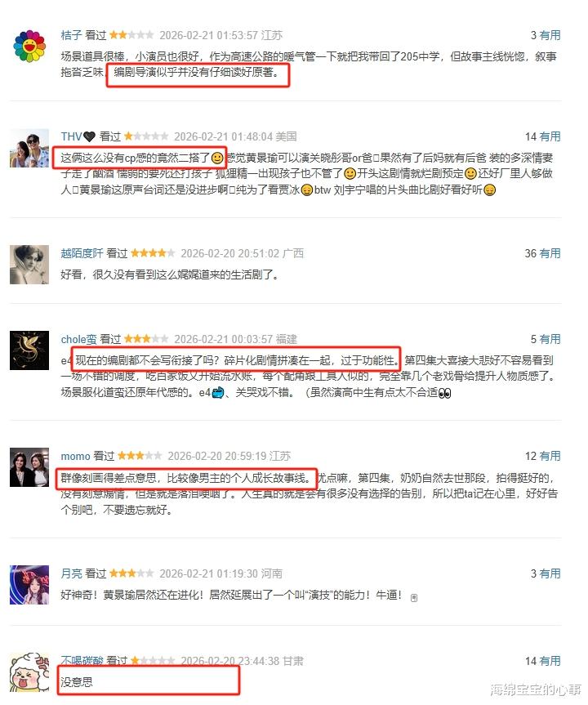
Task: Click 月亮's avatar image
Action: tap(29, 584)
